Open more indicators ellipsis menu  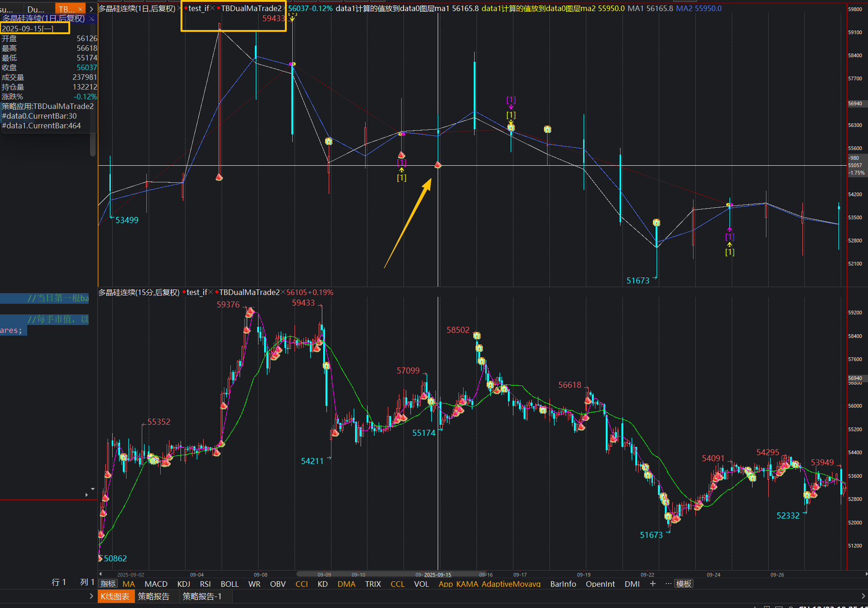tap(668, 584)
